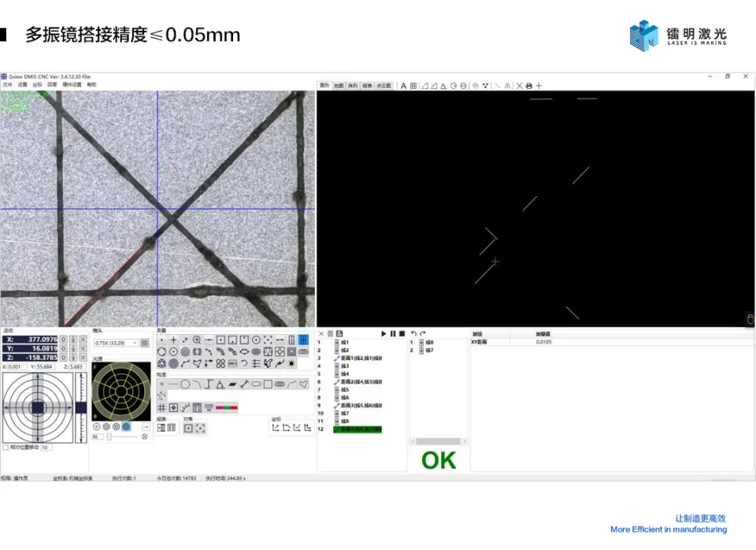Click the Z-axis vertical motion slider

click(x=81, y=407)
